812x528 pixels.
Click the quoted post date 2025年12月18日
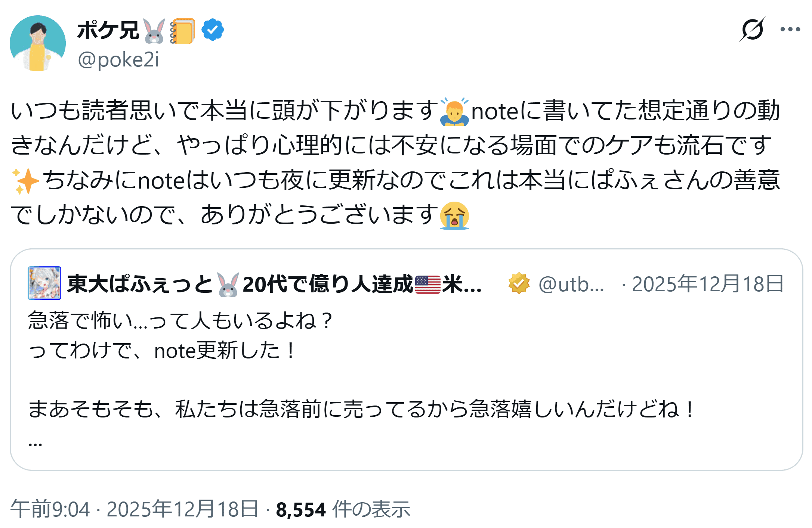[x=707, y=284]
